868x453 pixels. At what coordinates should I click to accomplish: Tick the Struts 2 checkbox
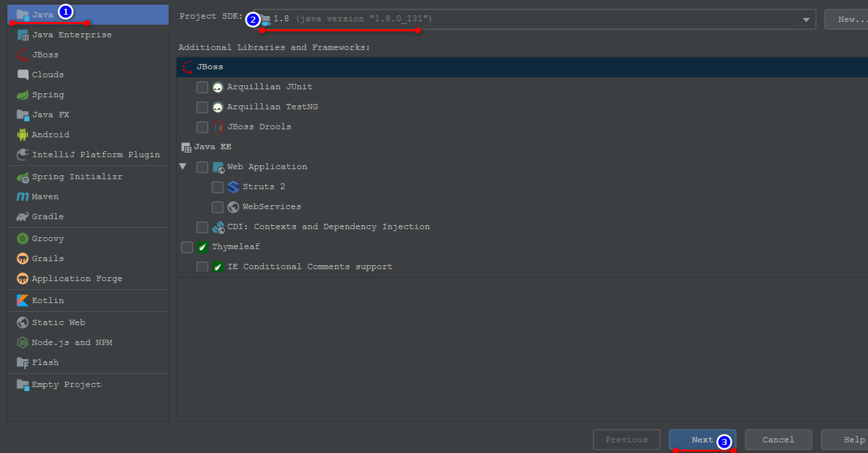(x=217, y=187)
